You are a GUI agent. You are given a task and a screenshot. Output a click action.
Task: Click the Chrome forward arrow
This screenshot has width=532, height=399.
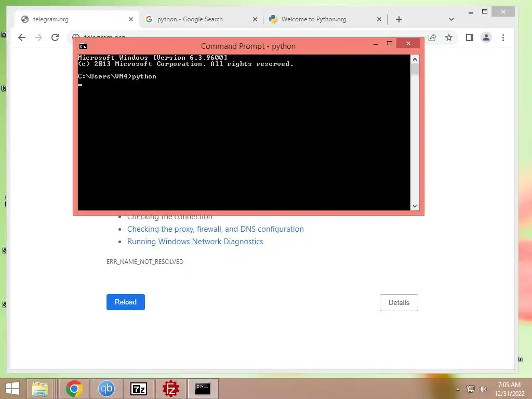[38, 37]
